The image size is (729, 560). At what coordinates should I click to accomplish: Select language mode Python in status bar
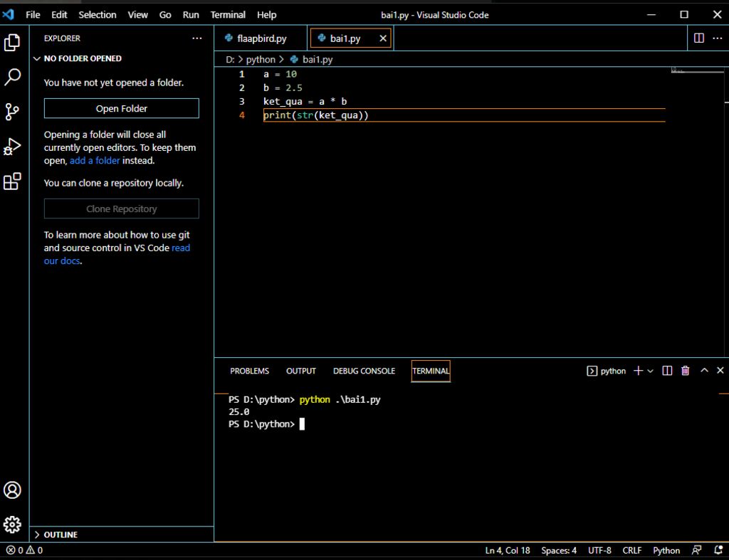[x=666, y=550]
